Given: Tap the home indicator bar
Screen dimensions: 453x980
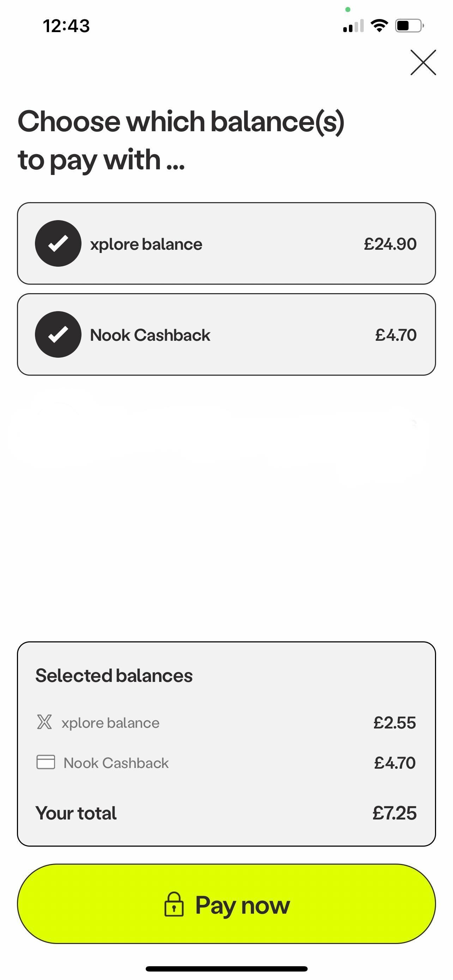Looking at the screenshot, I should (226, 969).
